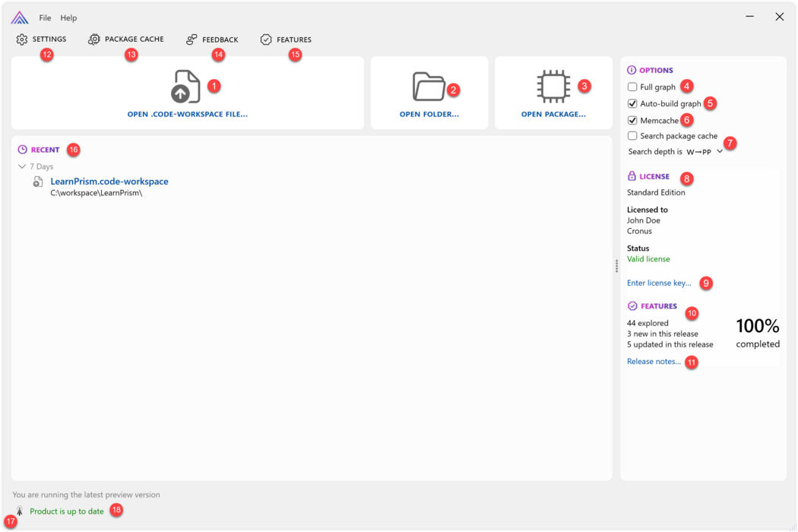Disable the Memcache checkbox
The height and width of the screenshot is (532, 798).
click(x=632, y=120)
